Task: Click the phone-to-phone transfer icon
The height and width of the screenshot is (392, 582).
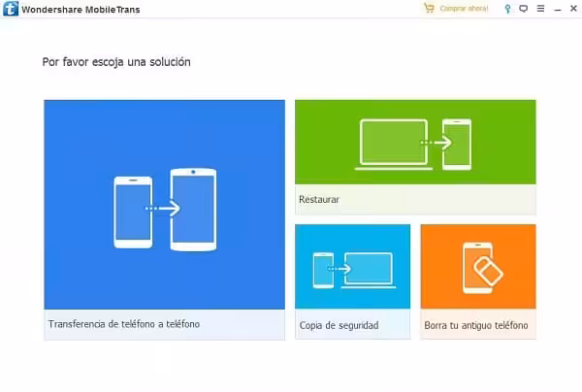Action: pos(164,209)
